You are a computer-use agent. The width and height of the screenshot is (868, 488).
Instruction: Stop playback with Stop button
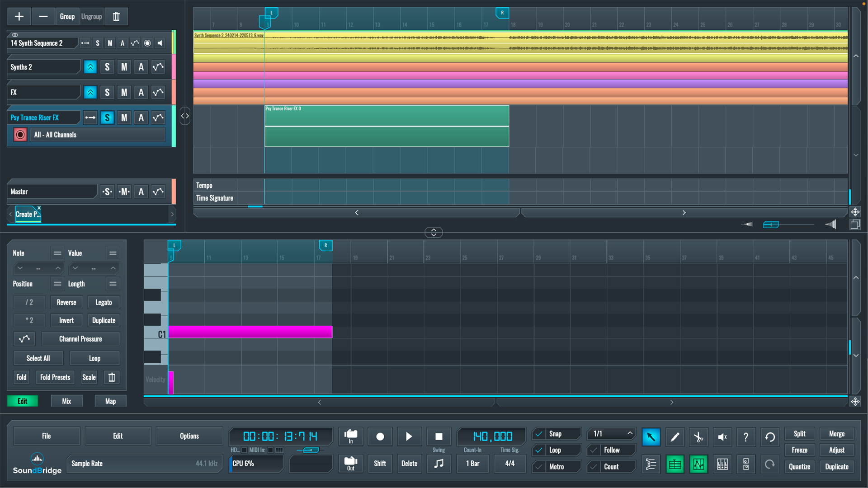pyautogui.click(x=439, y=436)
